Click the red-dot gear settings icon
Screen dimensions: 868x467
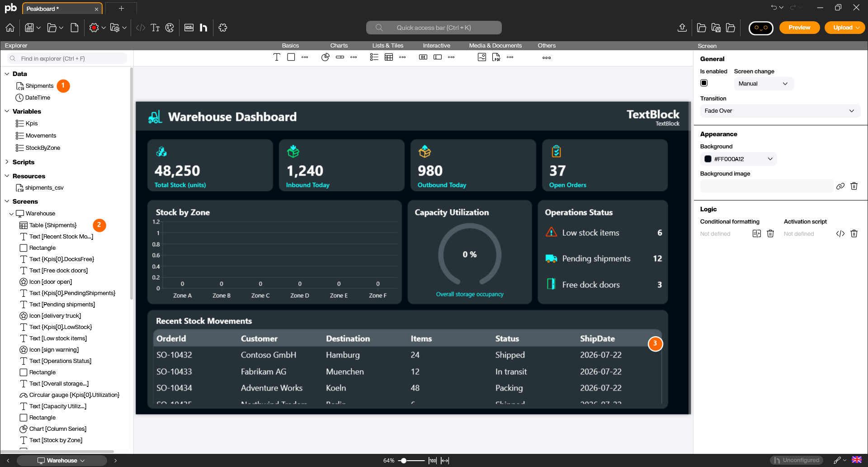pos(94,28)
